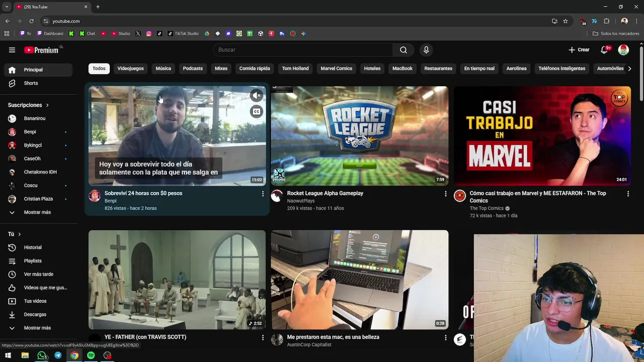Image resolution: width=644 pixels, height=362 pixels.
Task: Open NaowutPlays channel link
Action: click(301, 201)
